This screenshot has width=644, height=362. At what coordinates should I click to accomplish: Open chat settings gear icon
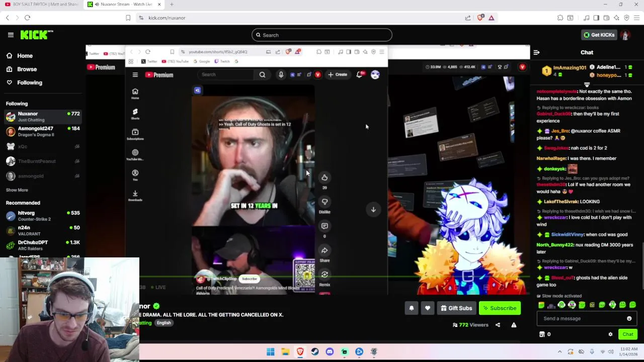tap(610, 334)
